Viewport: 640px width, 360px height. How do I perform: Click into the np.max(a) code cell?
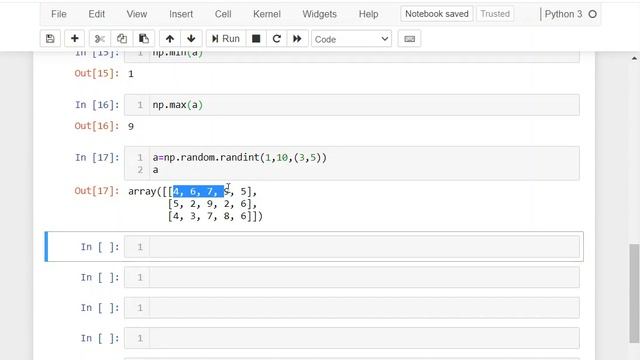click(351, 105)
